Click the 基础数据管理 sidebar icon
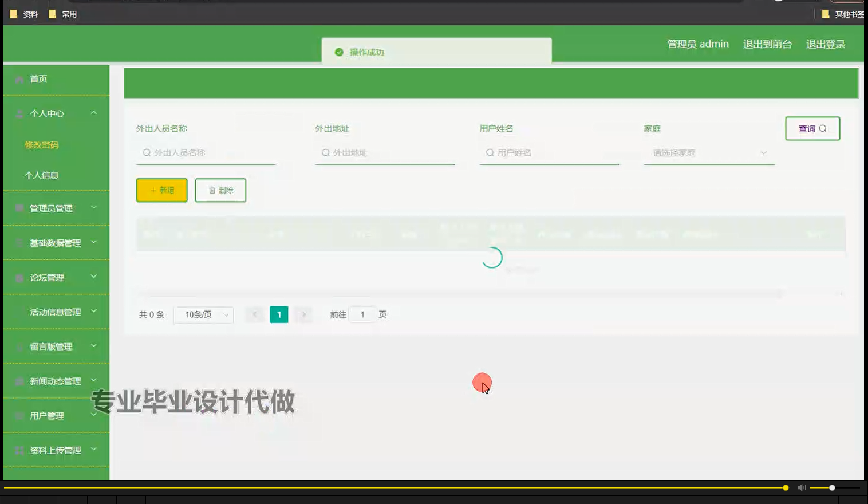The height and width of the screenshot is (504, 868). (x=19, y=243)
